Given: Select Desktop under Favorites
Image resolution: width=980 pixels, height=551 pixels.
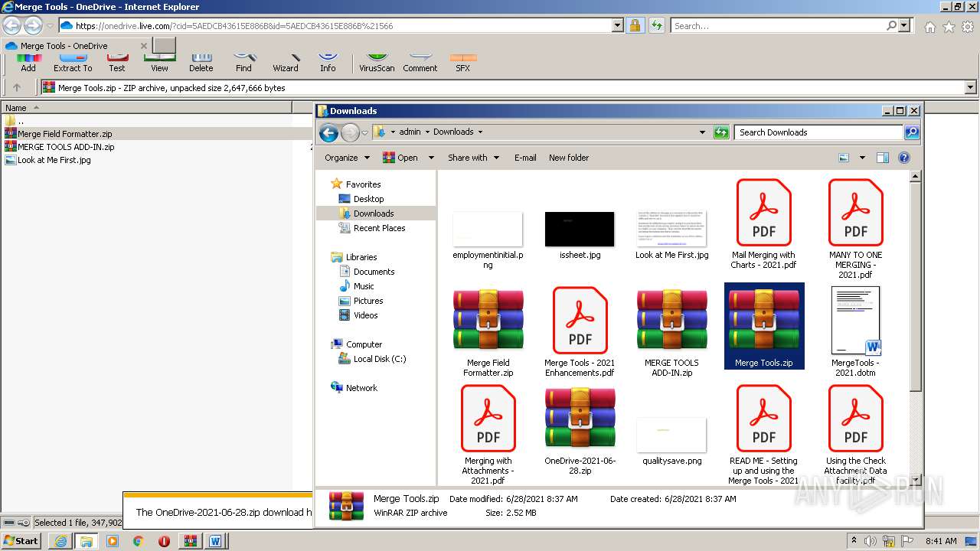Looking at the screenshot, I should coord(361,199).
